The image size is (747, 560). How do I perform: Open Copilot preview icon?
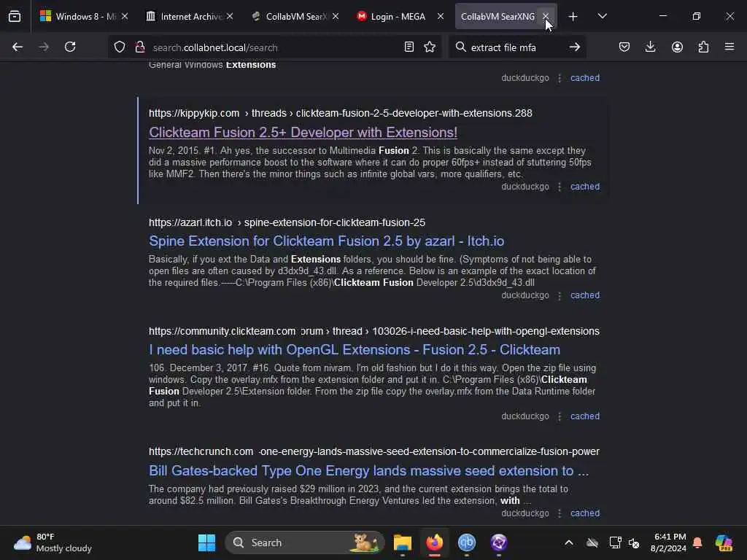click(724, 542)
